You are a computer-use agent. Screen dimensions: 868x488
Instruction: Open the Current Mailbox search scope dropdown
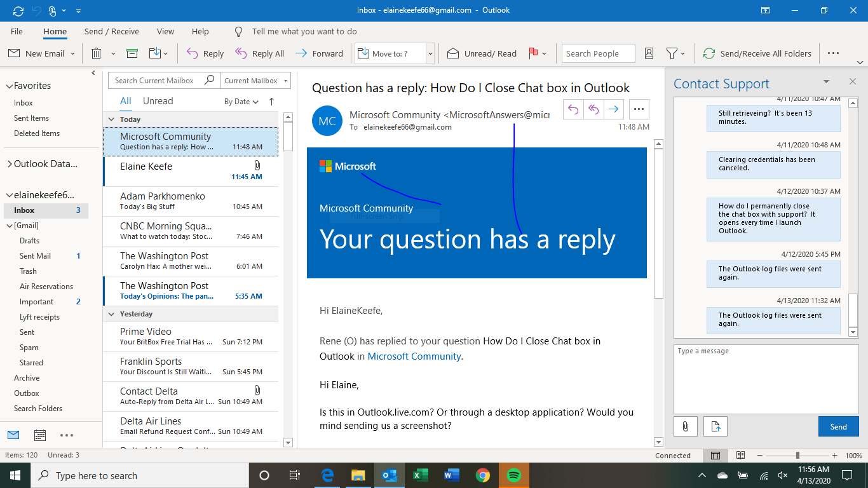pyautogui.click(x=255, y=81)
